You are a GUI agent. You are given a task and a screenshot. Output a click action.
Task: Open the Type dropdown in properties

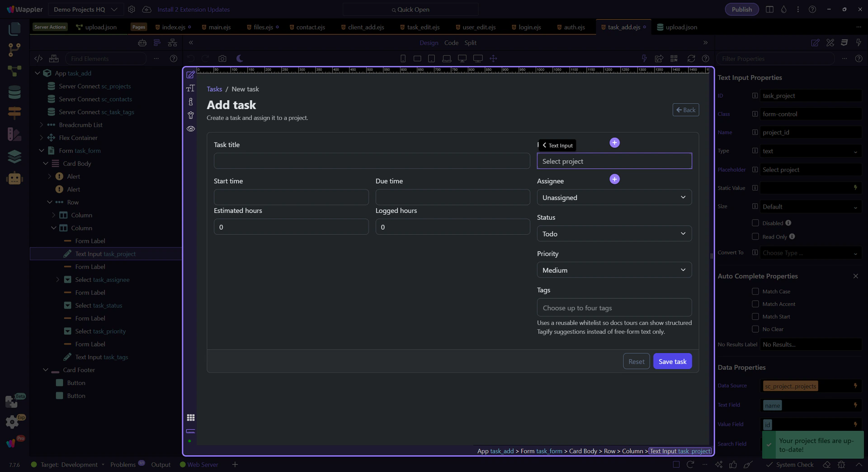click(810, 151)
